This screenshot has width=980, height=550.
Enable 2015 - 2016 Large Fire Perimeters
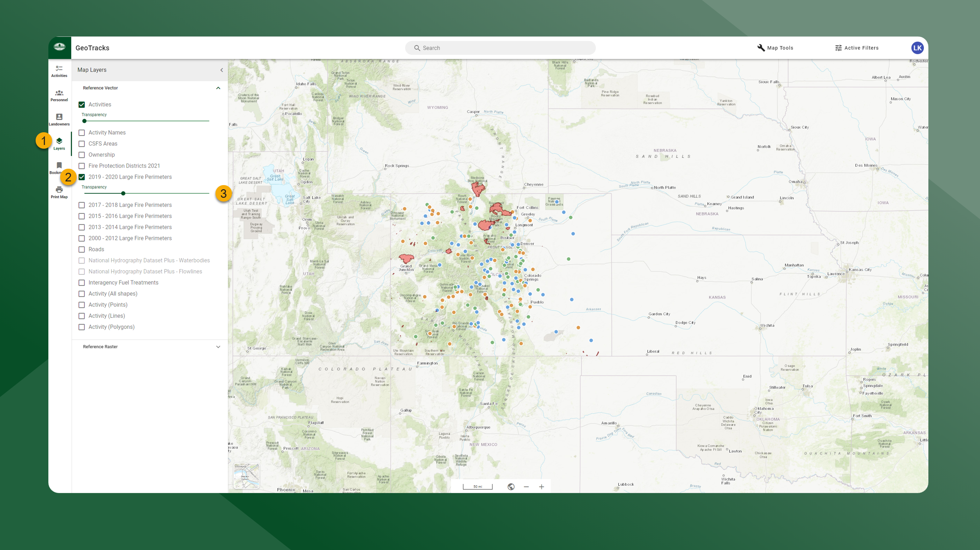(x=82, y=216)
